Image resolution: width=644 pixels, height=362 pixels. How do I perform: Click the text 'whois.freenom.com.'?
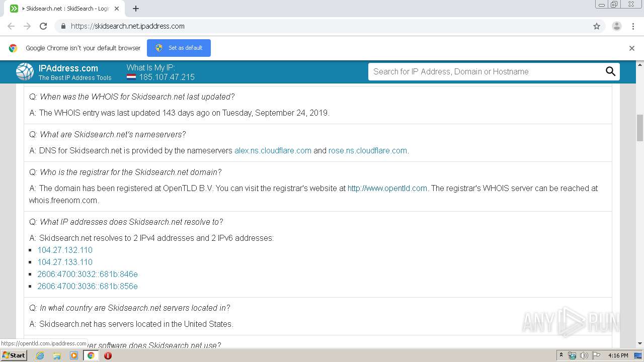pyautogui.click(x=64, y=200)
